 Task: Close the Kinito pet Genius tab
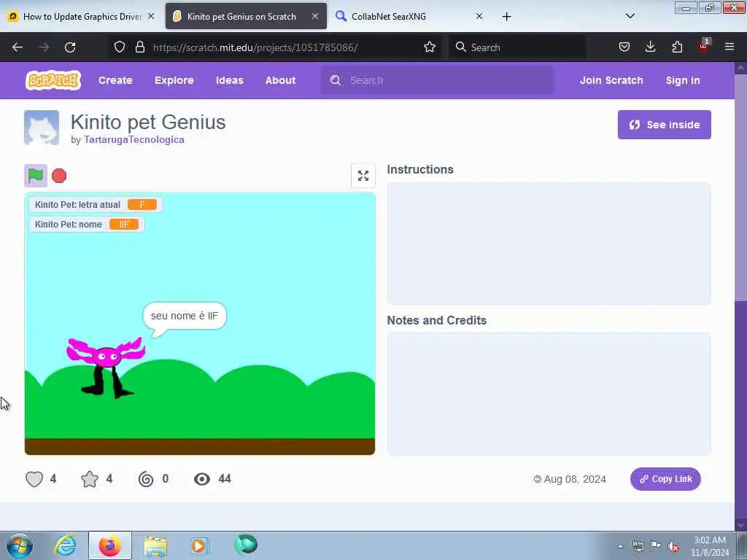click(x=315, y=16)
